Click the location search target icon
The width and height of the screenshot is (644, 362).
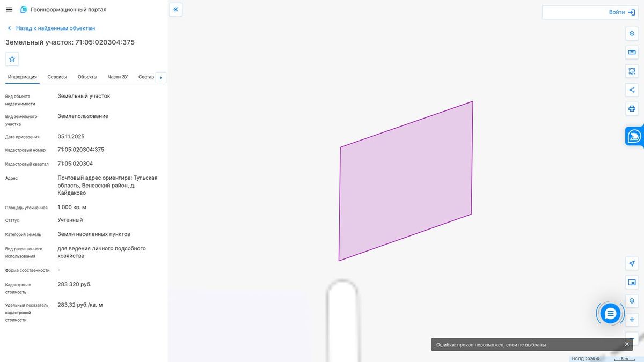click(x=632, y=301)
